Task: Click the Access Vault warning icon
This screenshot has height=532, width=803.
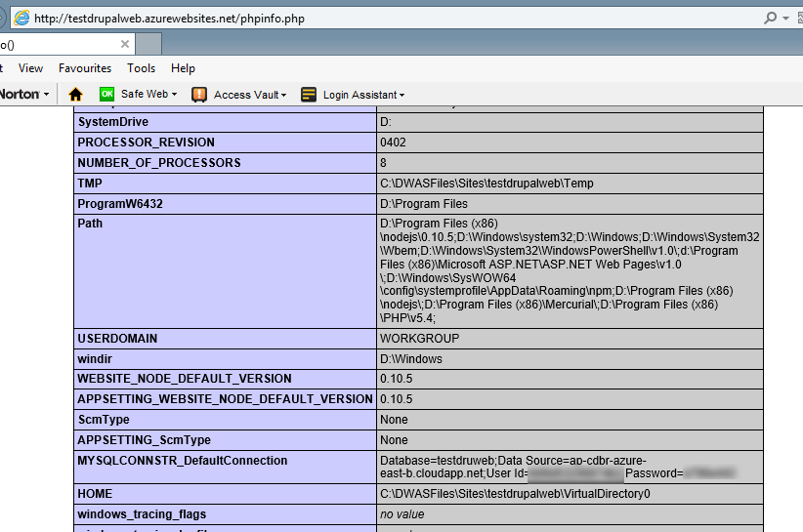Action: 199,95
